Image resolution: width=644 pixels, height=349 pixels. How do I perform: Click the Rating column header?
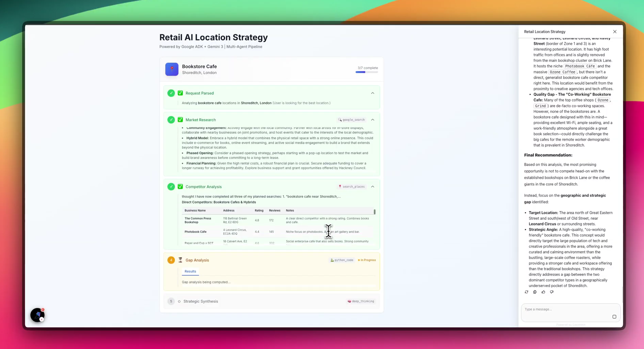tap(259, 210)
